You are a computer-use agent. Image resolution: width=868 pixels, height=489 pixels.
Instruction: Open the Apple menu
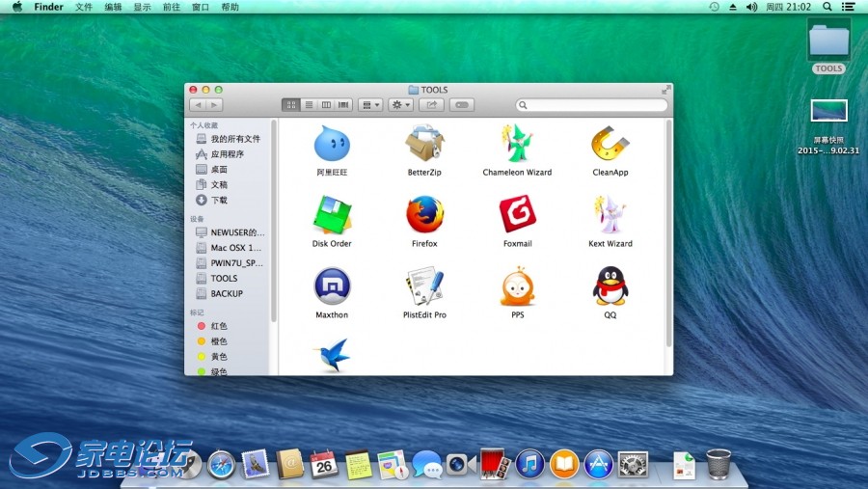point(17,7)
